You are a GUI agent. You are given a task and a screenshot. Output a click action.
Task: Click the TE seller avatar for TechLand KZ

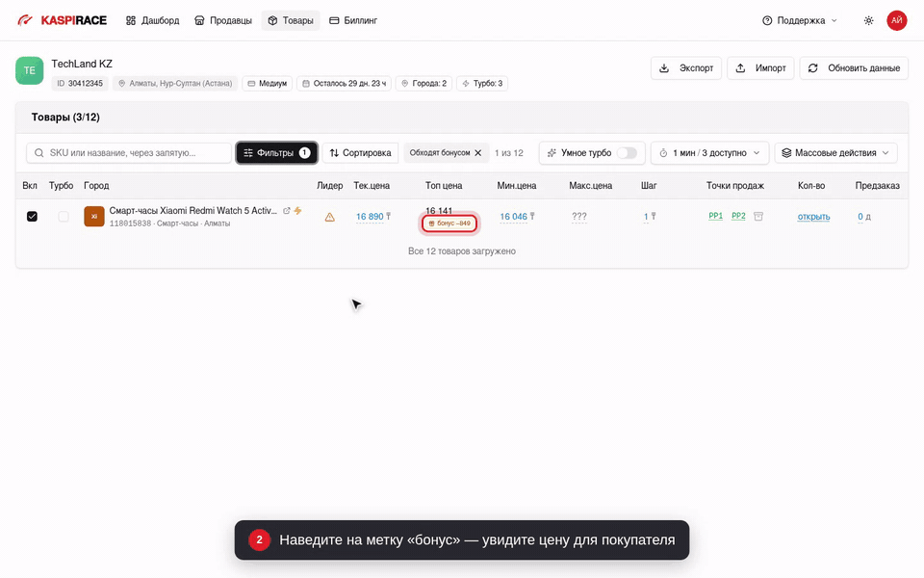pos(30,70)
